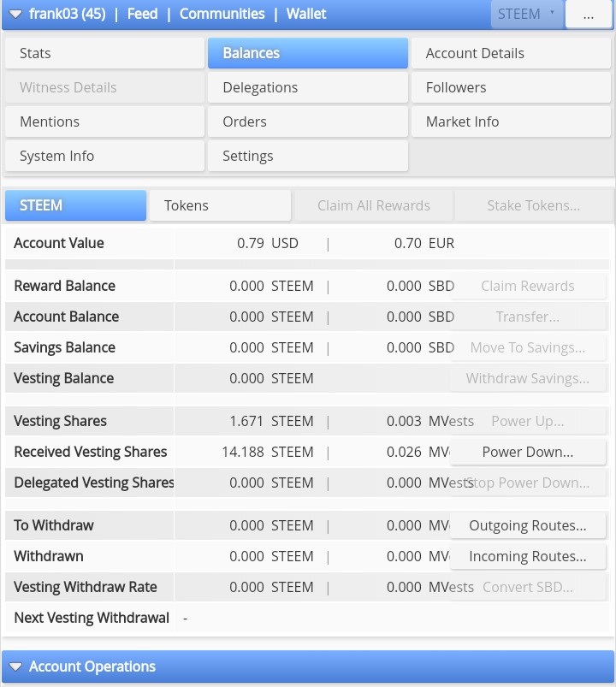
Task: Click the 14.188 STEEM received vesting value
Action: (267, 452)
